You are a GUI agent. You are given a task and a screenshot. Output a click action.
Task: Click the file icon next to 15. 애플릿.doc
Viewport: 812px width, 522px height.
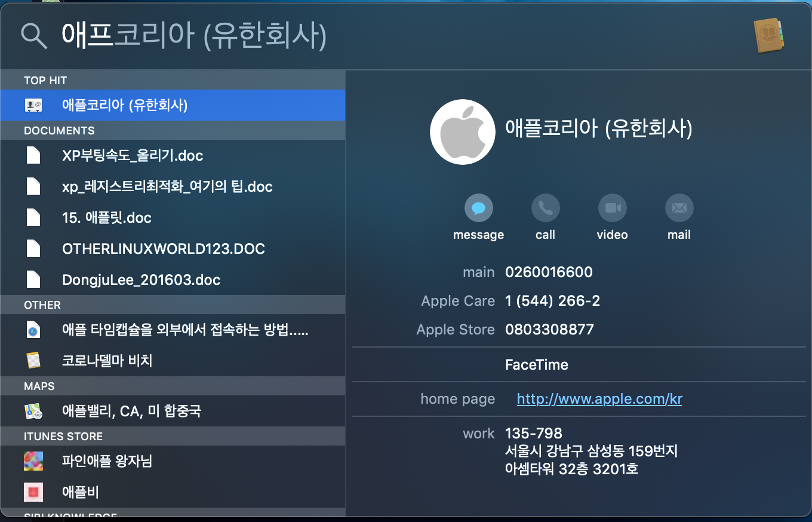point(33,217)
